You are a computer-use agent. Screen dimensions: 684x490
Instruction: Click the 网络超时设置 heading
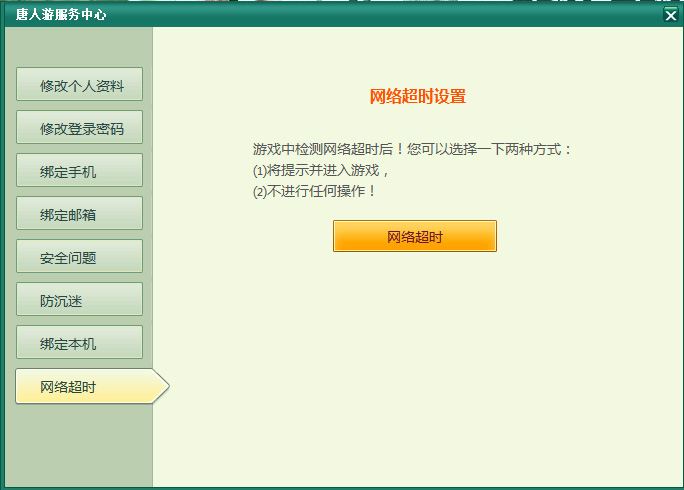(x=417, y=97)
